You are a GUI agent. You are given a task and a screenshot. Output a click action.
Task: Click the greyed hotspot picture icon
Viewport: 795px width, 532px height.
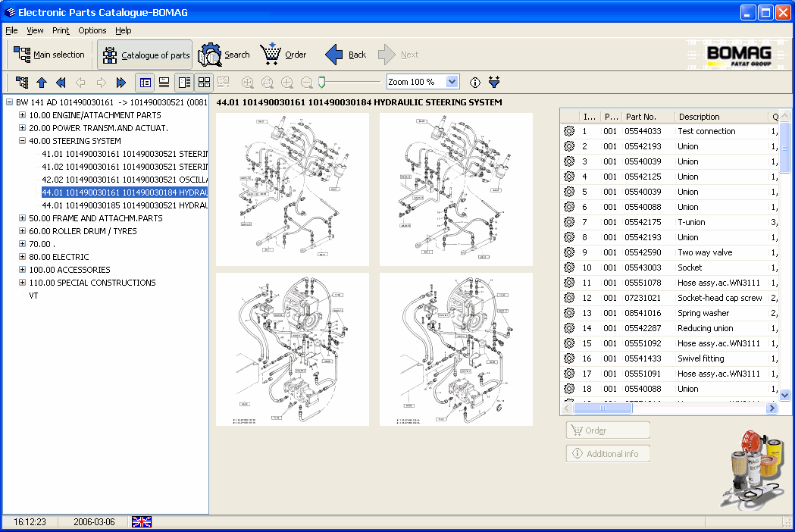(223, 82)
